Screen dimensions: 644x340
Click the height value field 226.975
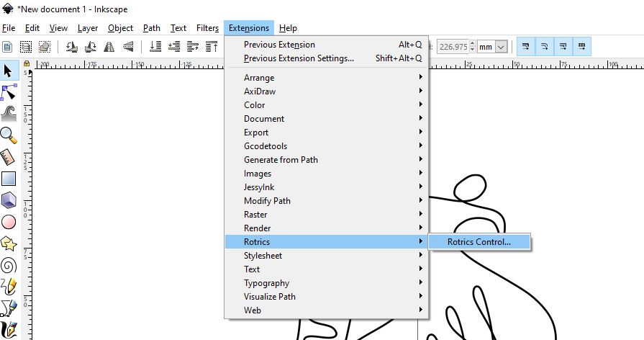[453, 47]
